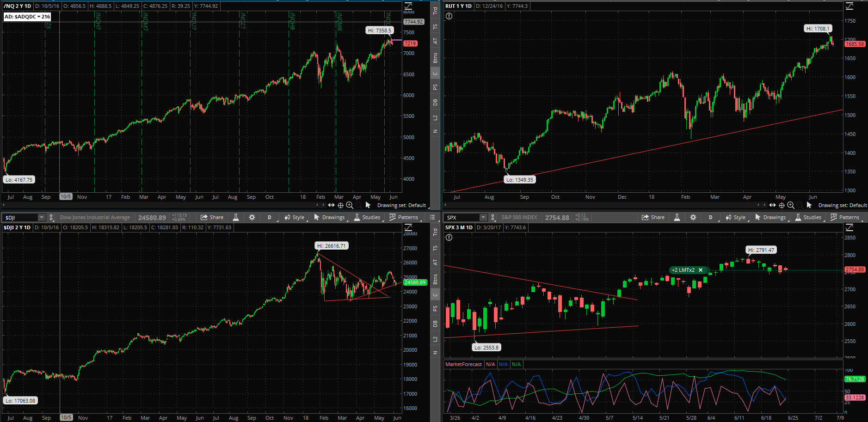Open flask icon in SPX toolbar
The image size is (868, 422).
coord(677,217)
